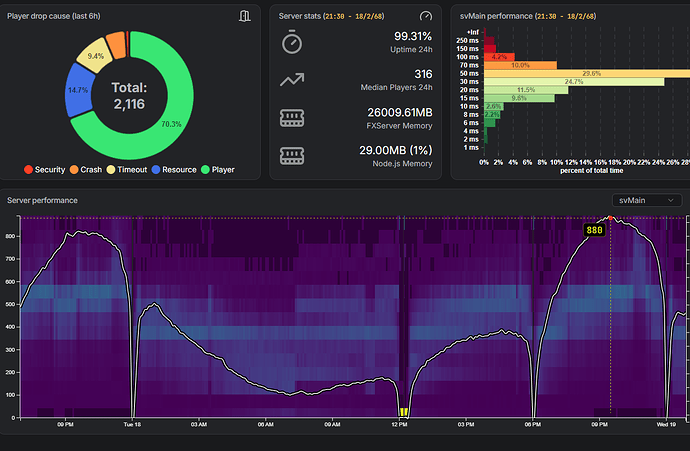Viewport: 690px width, 451px height.
Task: Toggle the Crash legend entry
Action: tap(86, 169)
